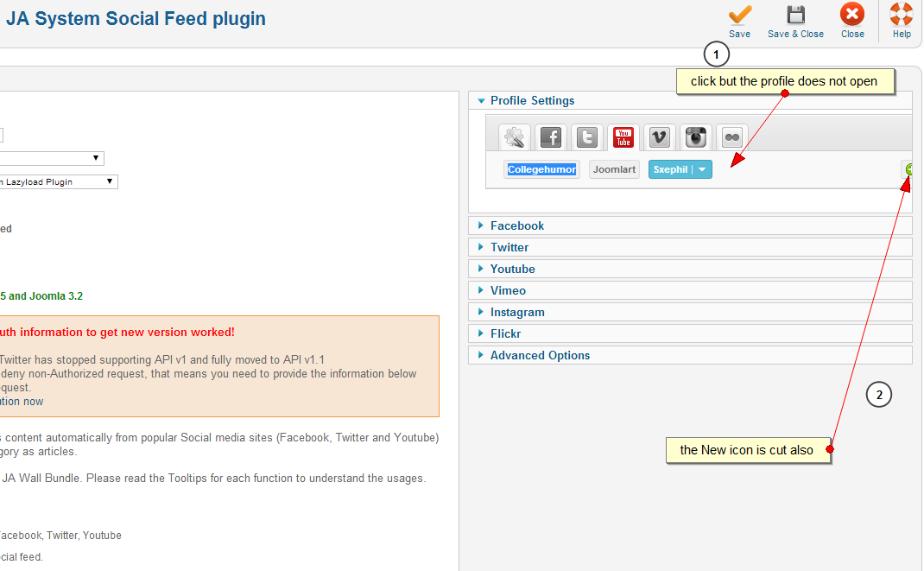Click the Collegehumor profile button
Screen dimensions: 924x571
click(541, 170)
